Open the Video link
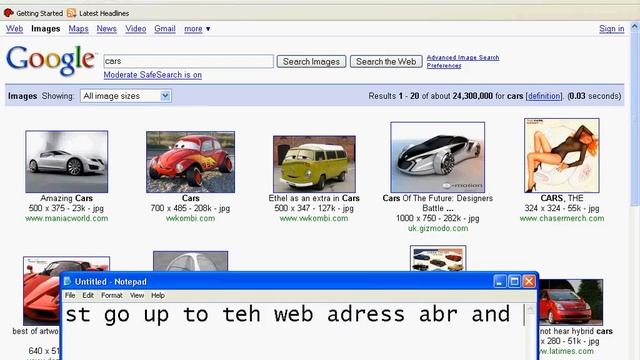Image resolution: width=640 pixels, height=360 pixels. (136, 29)
